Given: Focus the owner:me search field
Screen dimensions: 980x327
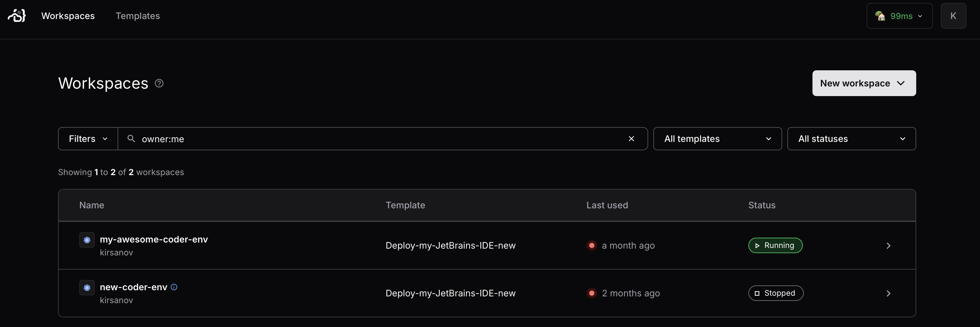Looking at the screenshot, I should 382,139.
